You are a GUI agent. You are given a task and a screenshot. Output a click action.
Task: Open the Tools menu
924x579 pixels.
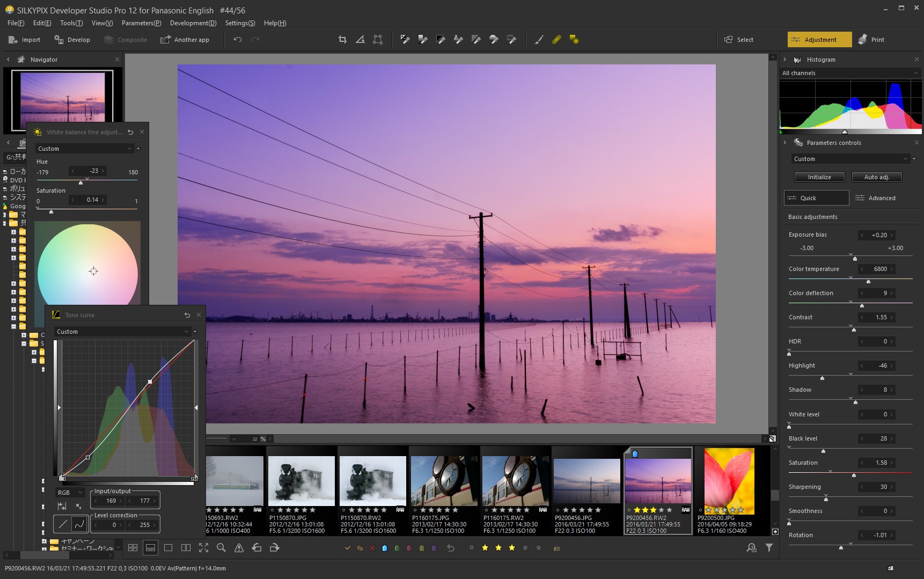71,23
